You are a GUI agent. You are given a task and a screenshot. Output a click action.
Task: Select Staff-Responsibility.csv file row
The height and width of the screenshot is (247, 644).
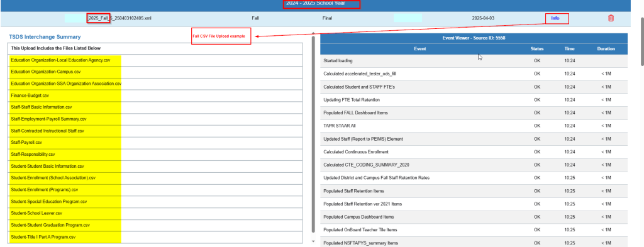(x=155, y=155)
